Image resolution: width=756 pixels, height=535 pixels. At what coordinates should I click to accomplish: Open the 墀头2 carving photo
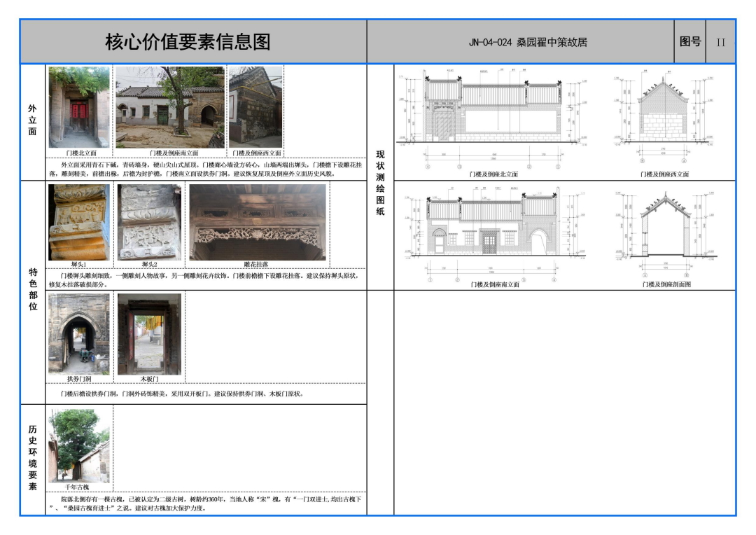coord(150,223)
